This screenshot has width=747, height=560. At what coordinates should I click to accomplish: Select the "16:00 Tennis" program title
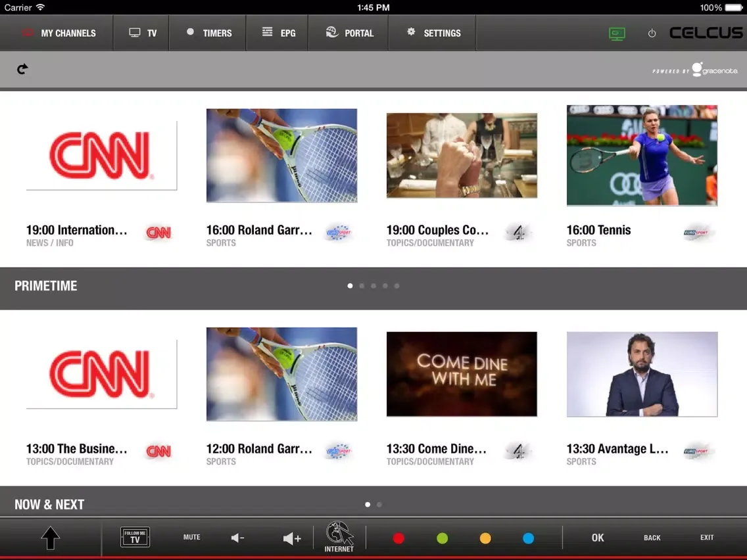coord(598,230)
